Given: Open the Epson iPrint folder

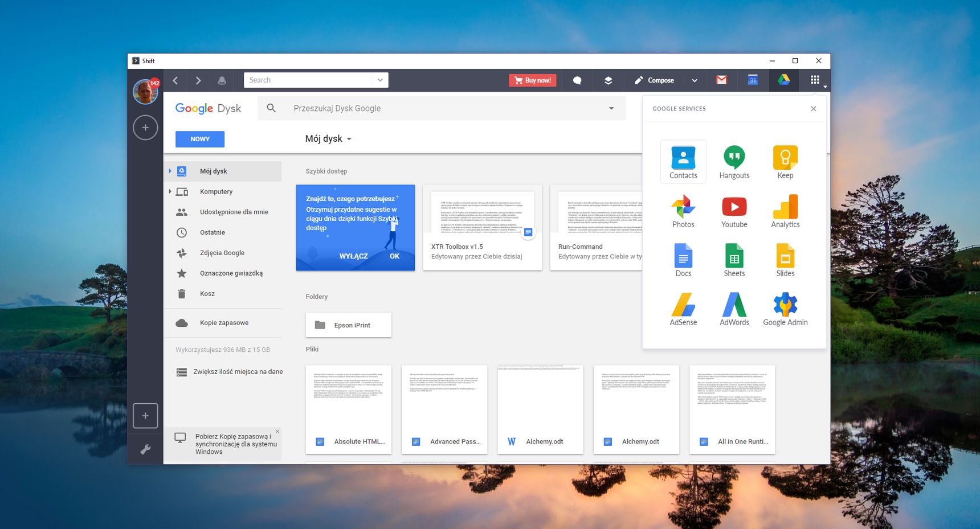Looking at the screenshot, I should click(349, 325).
